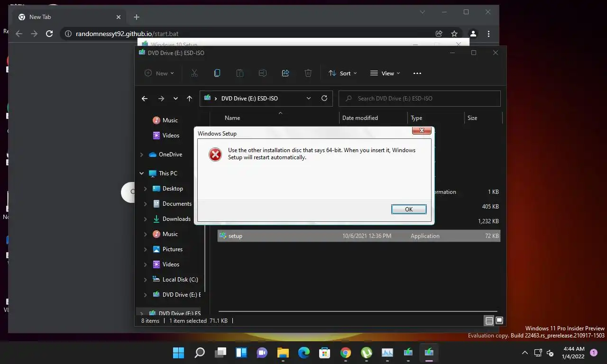Open Local Disk (C:) in sidebar
Screen dimensions: 607x364
pos(175,280)
